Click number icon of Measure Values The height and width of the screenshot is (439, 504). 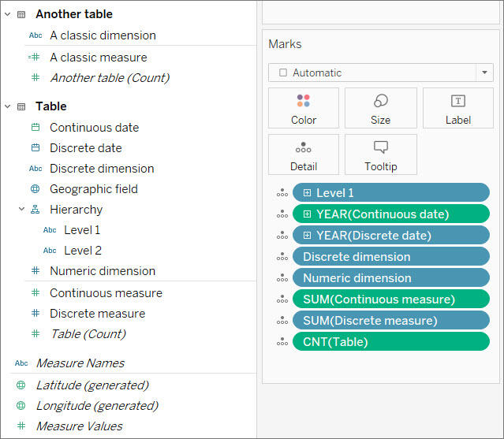click(21, 426)
